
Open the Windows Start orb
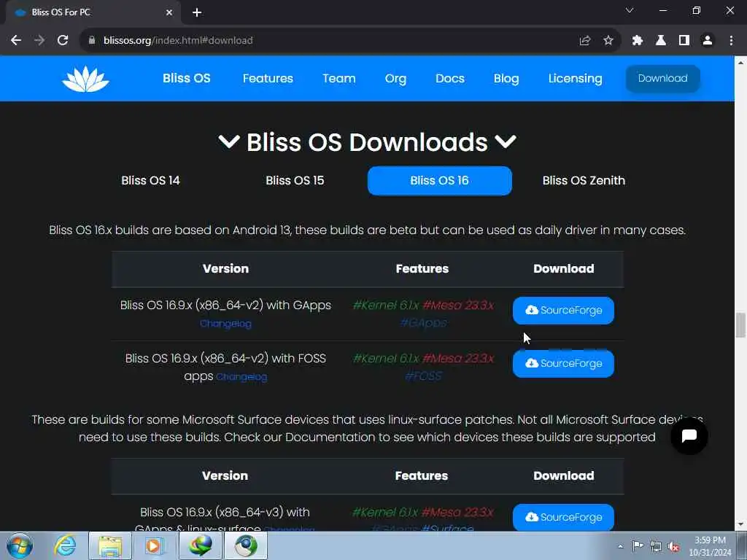coord(20,545)
